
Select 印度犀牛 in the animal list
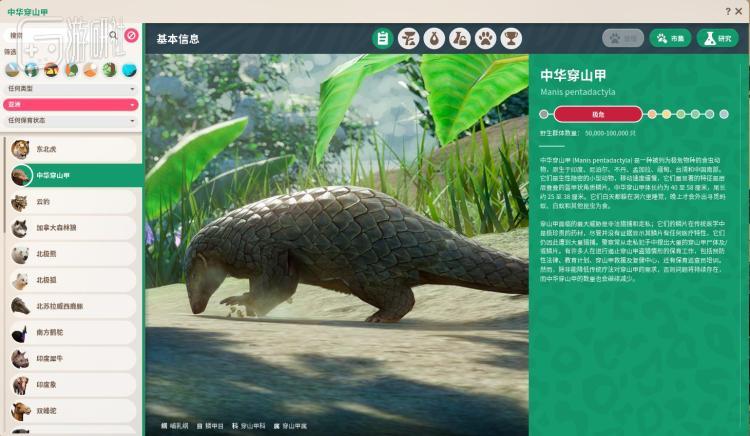click(73, 359)
